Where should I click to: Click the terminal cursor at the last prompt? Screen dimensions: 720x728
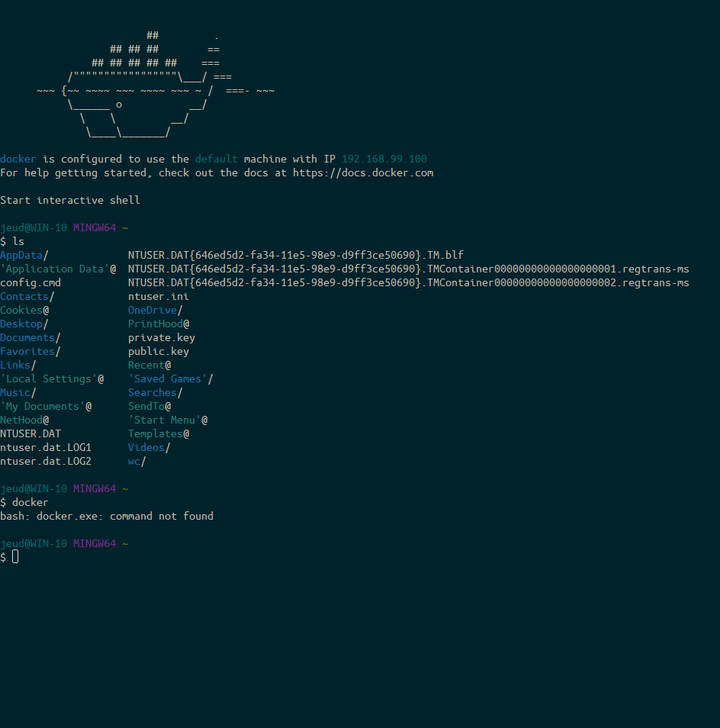coord(15,556)
